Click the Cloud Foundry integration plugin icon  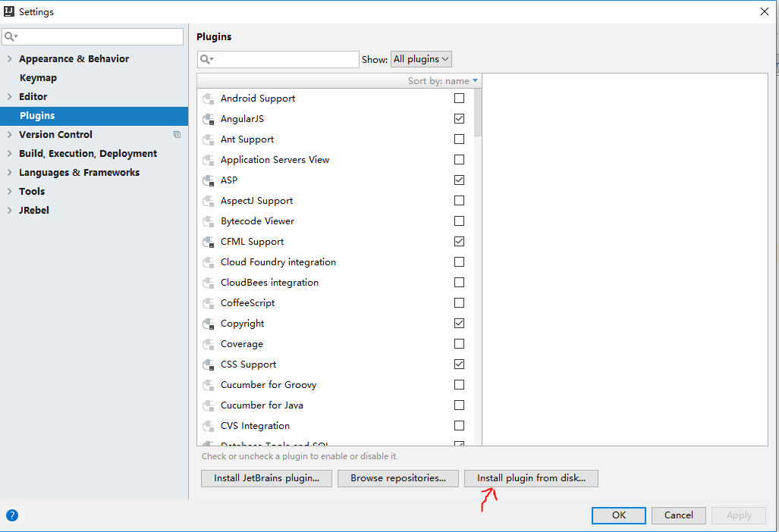[208, 262]
